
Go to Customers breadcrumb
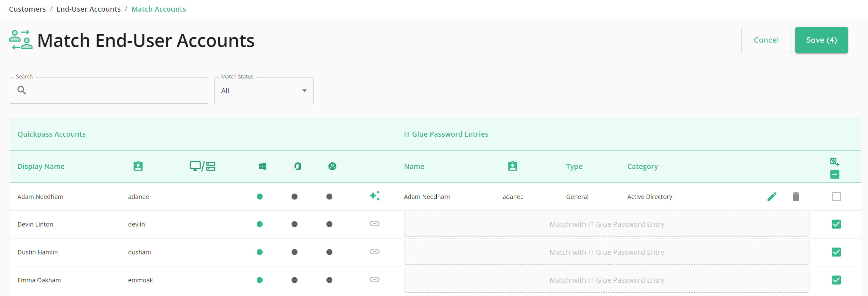(27, 9)
